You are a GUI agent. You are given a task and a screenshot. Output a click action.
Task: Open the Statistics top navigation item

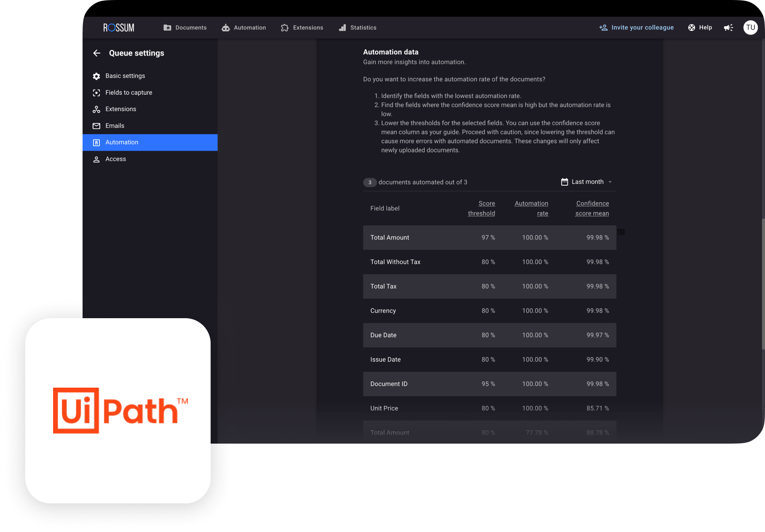click(358, 28)
